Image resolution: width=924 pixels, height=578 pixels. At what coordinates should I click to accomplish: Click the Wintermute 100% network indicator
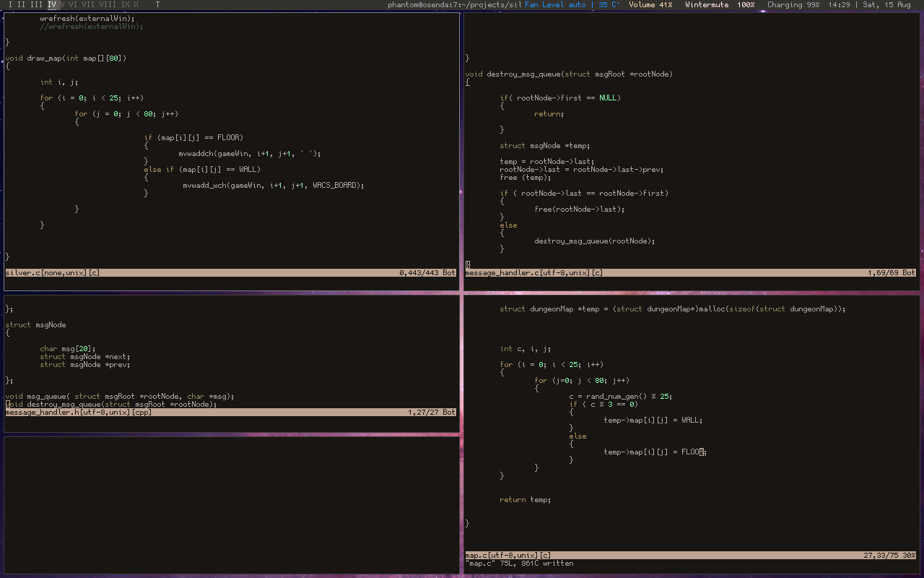pyautogui.click(x=720, y=5)
